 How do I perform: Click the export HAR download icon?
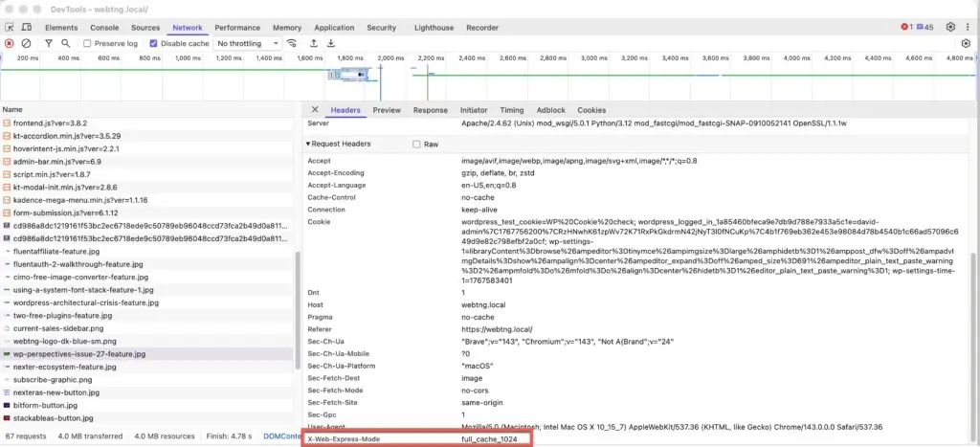[x=330, y=44]
